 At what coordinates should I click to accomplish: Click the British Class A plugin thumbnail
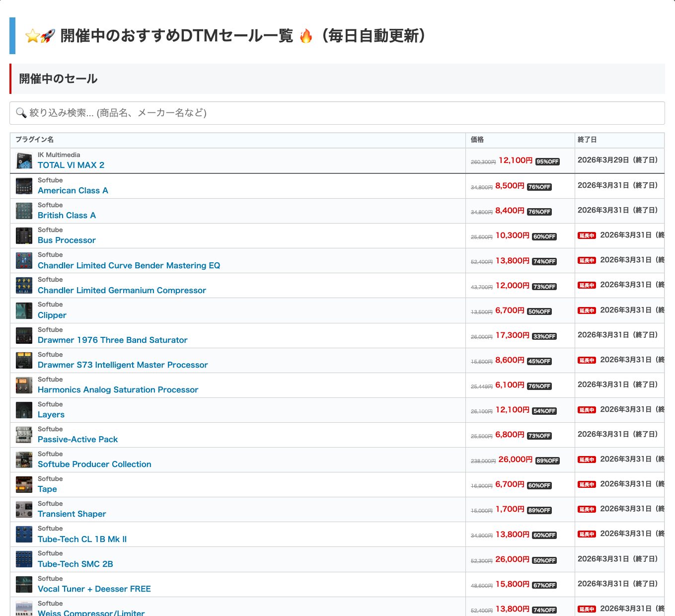(x=24, y=211)
